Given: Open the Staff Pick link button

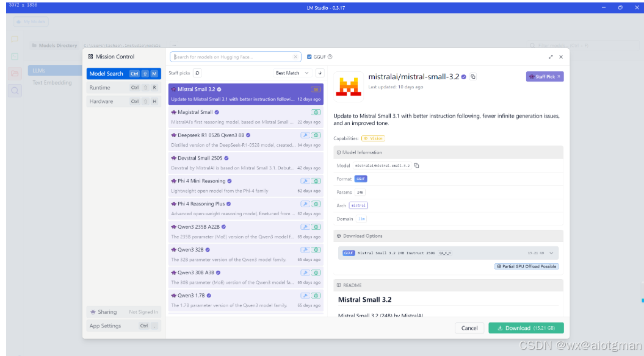Looking at the screenshot, I should point(545,77).
